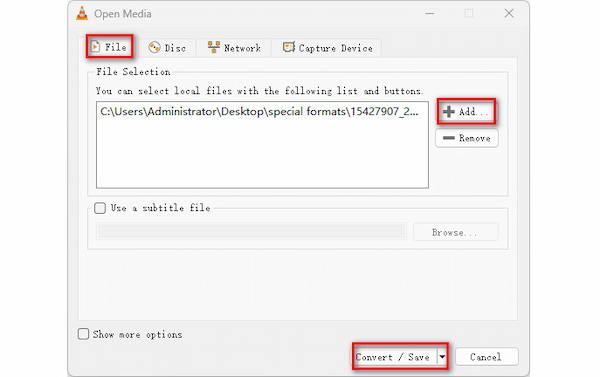Click the disabled Browse... button
The image size is (600, 377).
pos(455,232)
